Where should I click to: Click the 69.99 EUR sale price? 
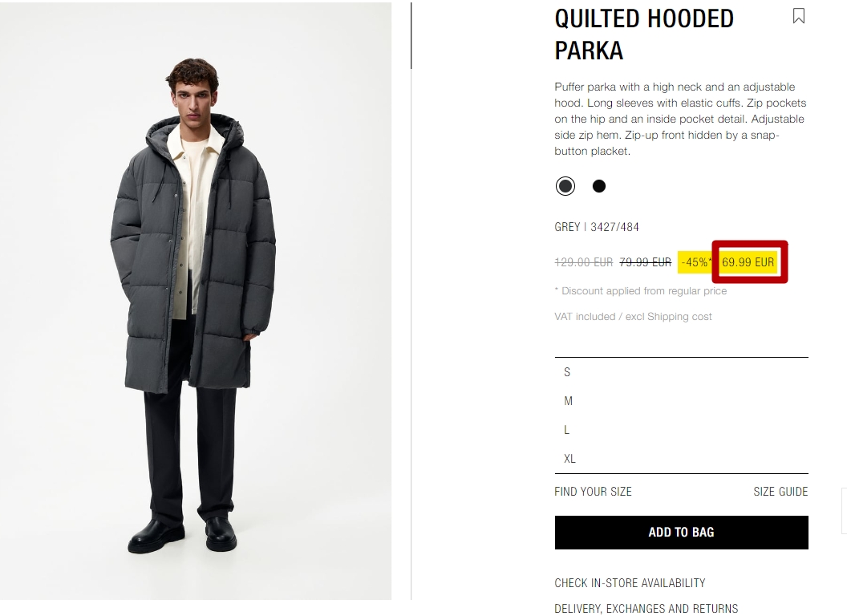point(748,262)
